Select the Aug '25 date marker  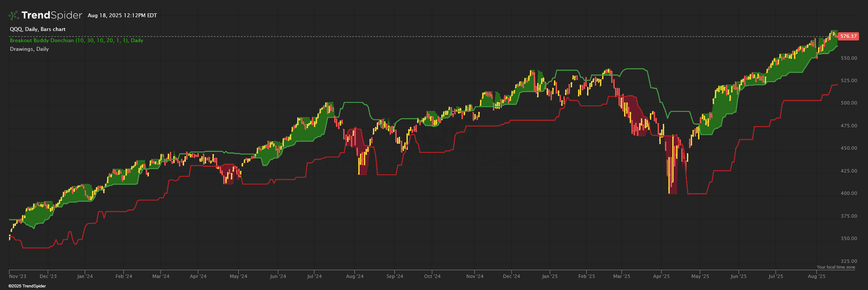pyautogui.click(x=817, y=276)
